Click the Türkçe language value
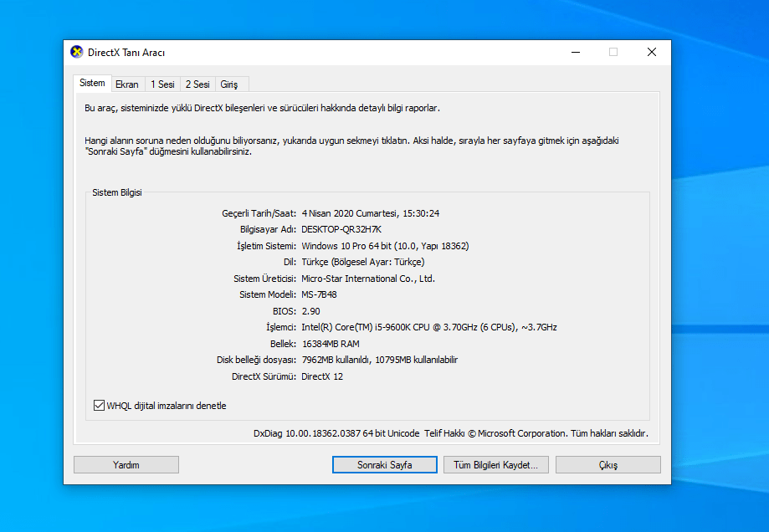Image resolution: width=769 pixels, height=532 pixels. [x=363, y=262]
